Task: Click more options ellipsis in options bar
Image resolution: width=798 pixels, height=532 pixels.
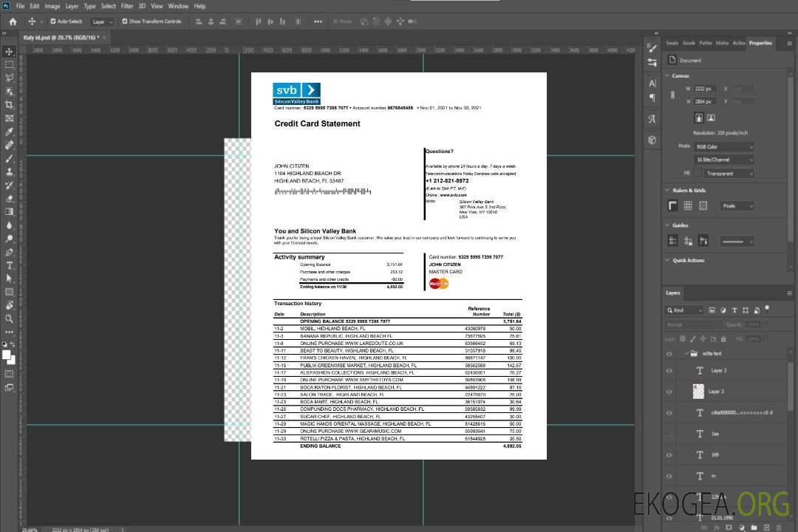Action: tap(318, 21)
